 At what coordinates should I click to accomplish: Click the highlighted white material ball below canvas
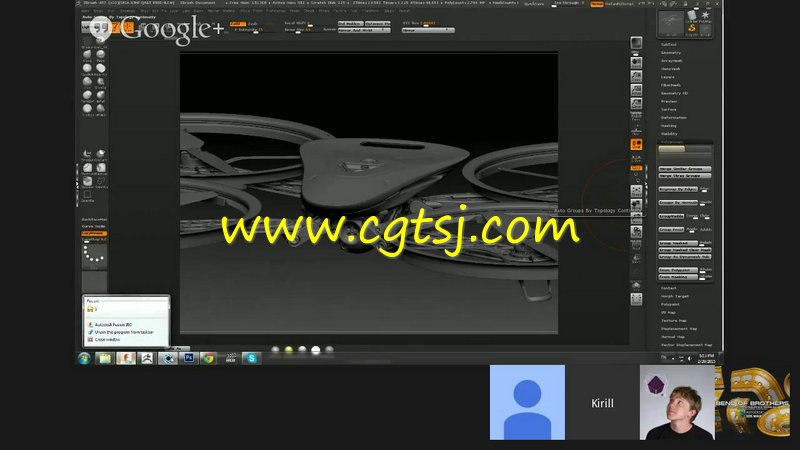316,350
